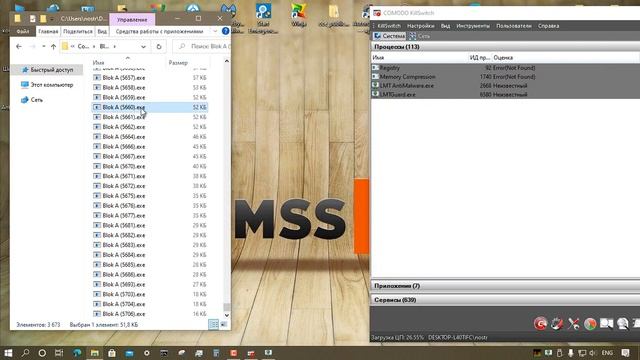
Task: Select file Blok A (5664).exe
Action: tap(150, 137)
